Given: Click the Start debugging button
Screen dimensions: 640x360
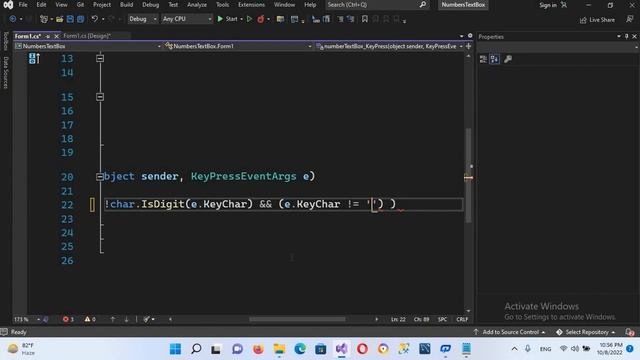Looking at the screenshot, I should pyautogui.click(x=227, y=19).
